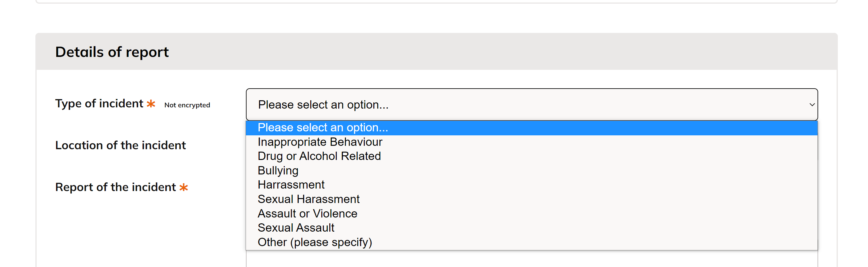Choose "Assault or Violence" incident type
The height and width of the screenshot is (267, 868).
[x=307, y=213]
